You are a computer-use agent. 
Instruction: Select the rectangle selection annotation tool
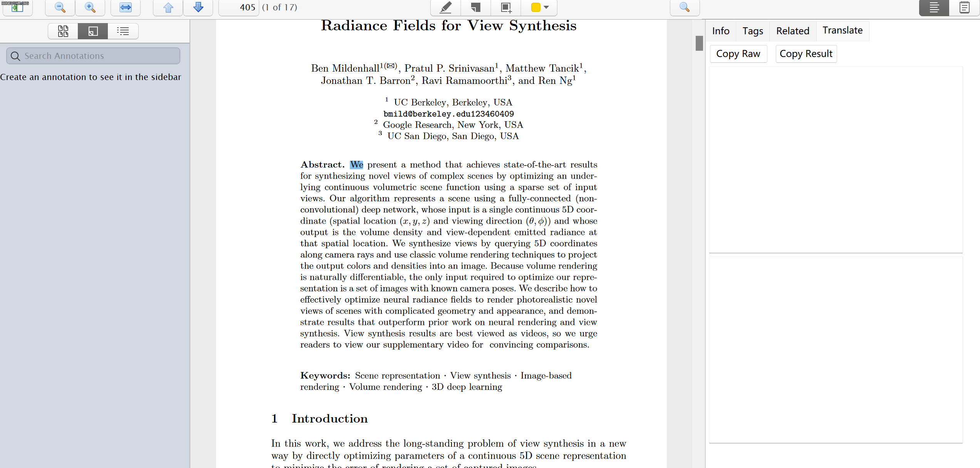point(505,7)
